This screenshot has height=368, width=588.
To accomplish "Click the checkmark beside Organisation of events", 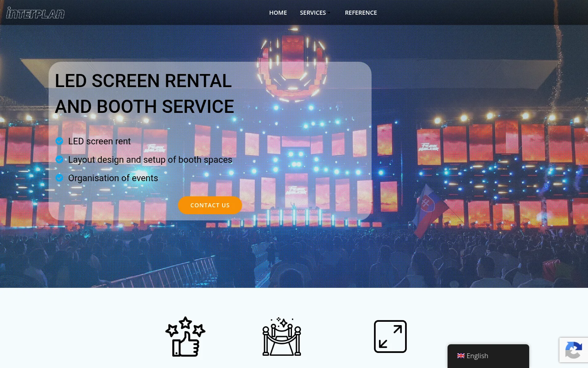I will click(59, 178).
